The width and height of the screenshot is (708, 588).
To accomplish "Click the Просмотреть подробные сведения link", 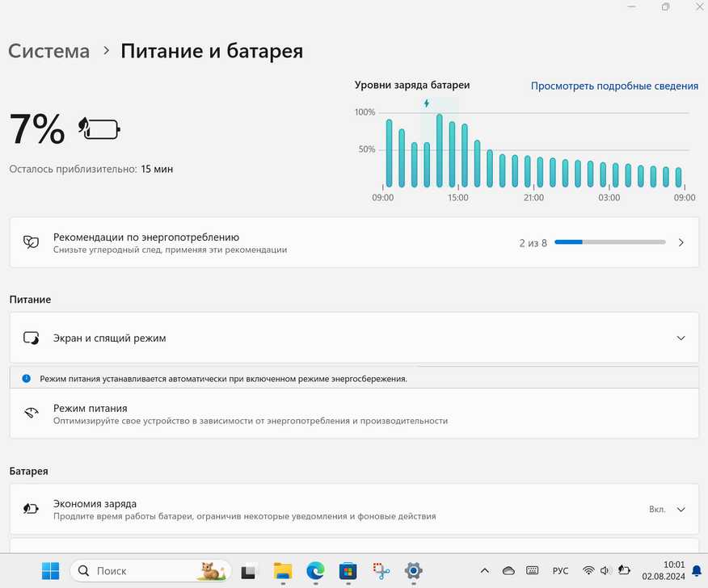I will 614,86.
